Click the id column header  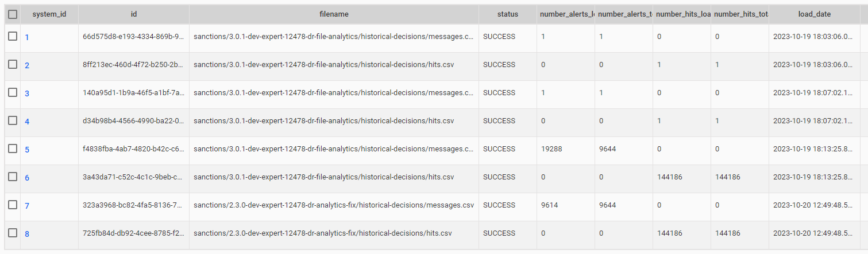point(134,14)
